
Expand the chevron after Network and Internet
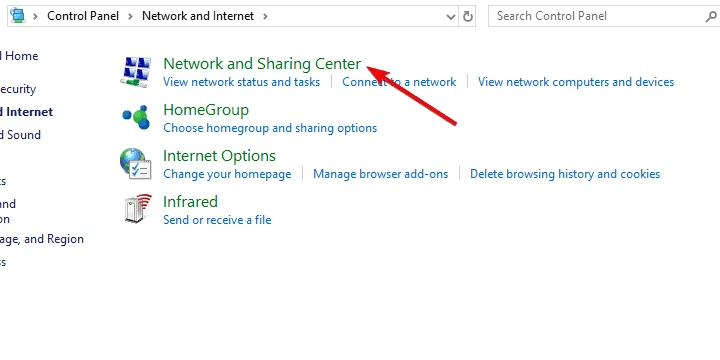(265, 17)
